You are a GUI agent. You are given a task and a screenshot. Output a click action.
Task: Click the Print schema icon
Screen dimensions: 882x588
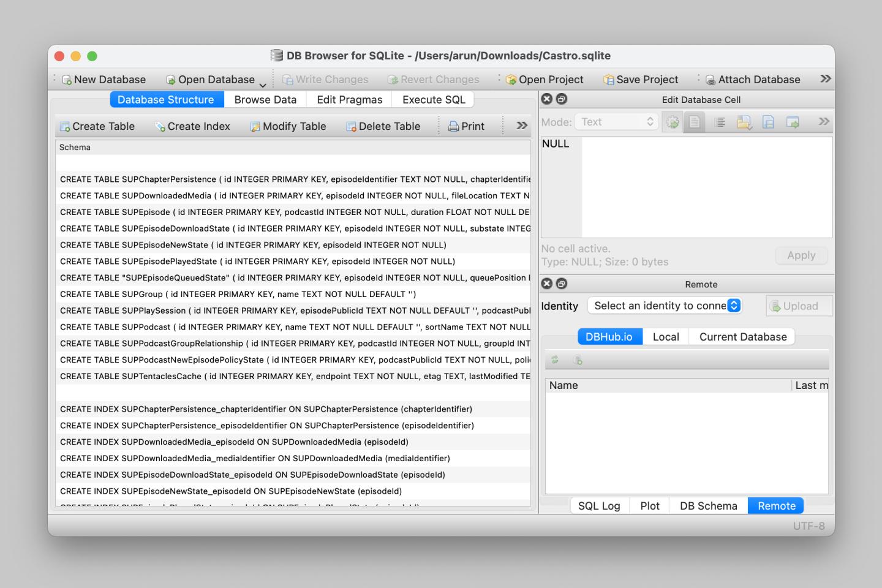click(453, 127)
